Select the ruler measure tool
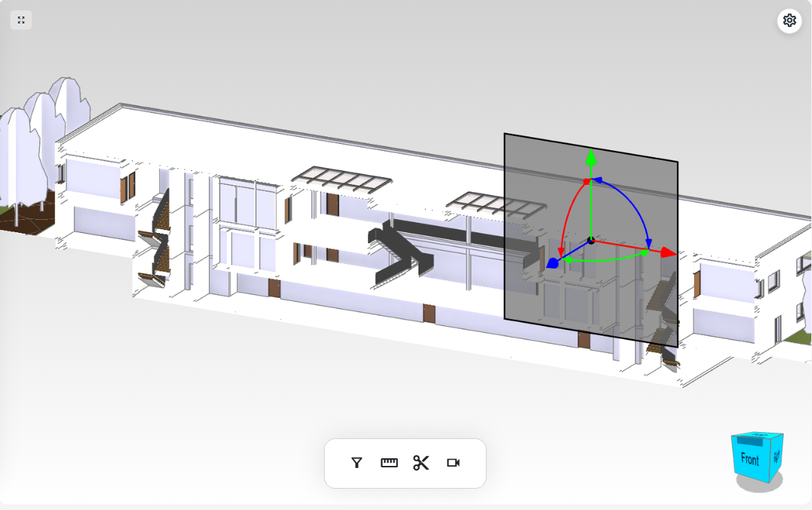Image resolution: width=812 pixels, height=510 pixels. [389, 463]
